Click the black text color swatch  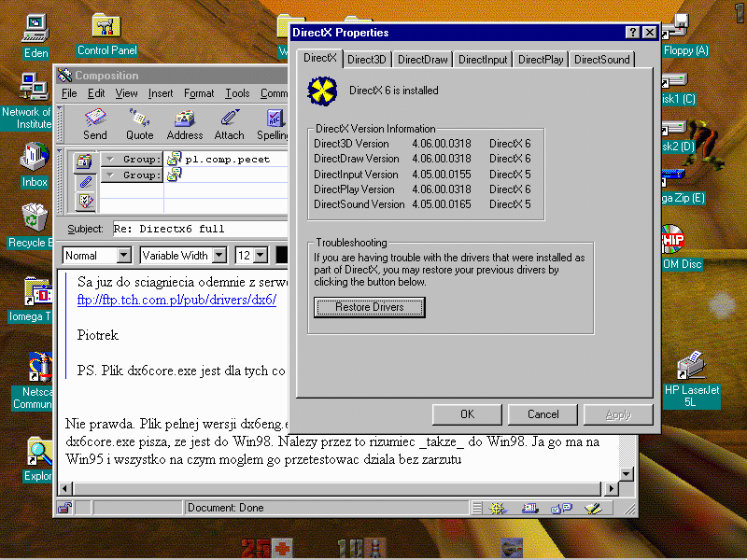point(282,256)
